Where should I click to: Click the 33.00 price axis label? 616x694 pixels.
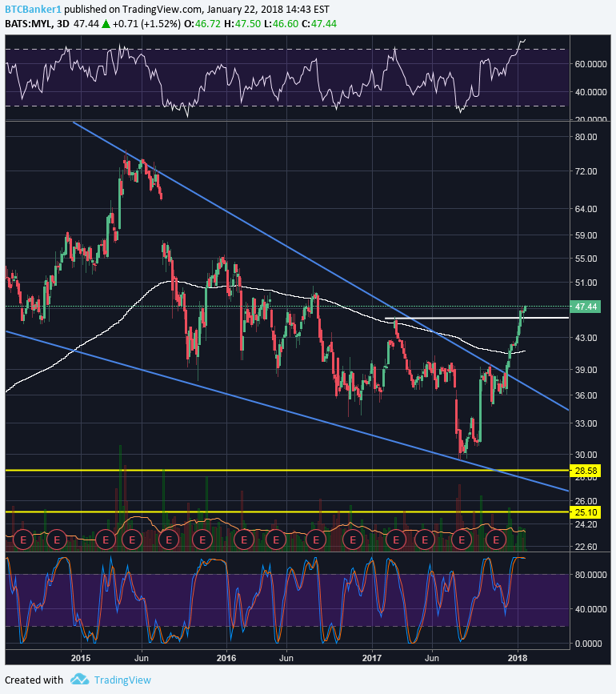click(x=586, y=423)
